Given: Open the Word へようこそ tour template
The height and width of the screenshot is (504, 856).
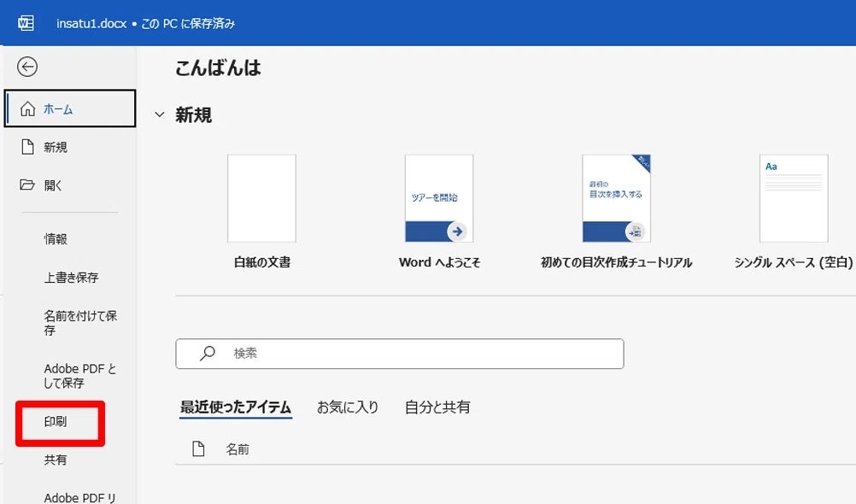Looking at the screenshot, I should click(x=439, y=212).
